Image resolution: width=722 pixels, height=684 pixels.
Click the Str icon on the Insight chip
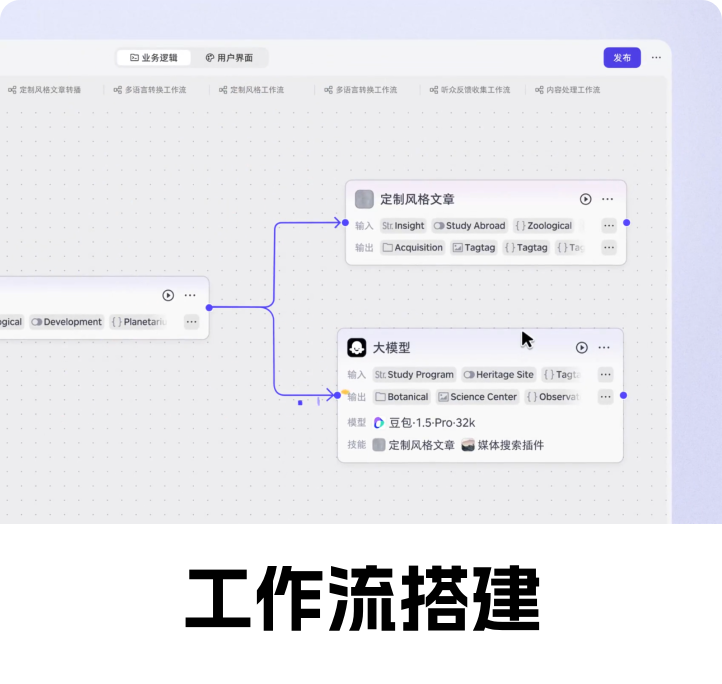click(x=388, y=226)
